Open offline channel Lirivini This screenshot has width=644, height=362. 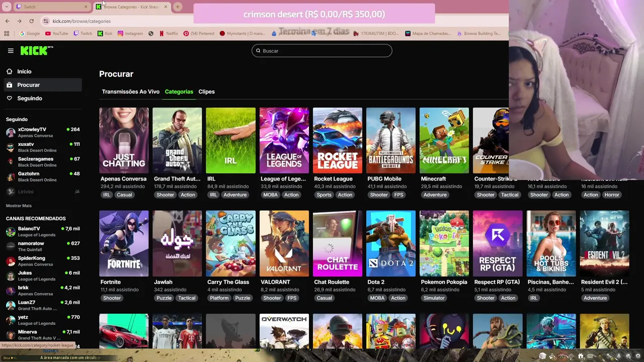click(x=43, y=192)
